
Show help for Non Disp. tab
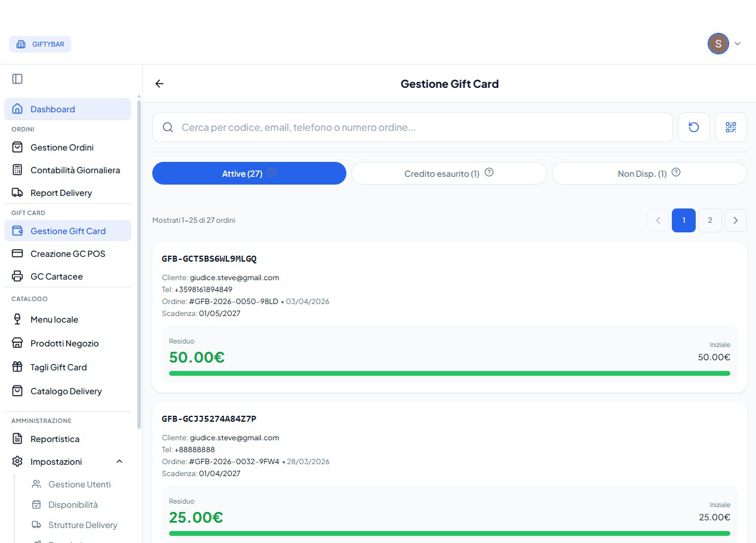[676, 173]
